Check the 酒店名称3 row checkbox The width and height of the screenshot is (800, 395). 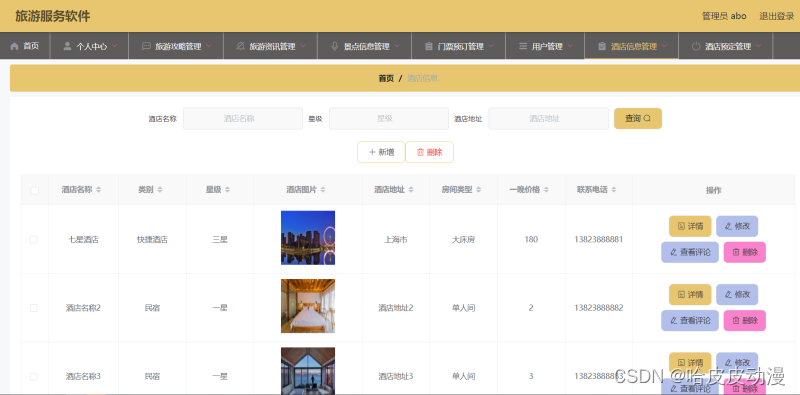(34, 377)
